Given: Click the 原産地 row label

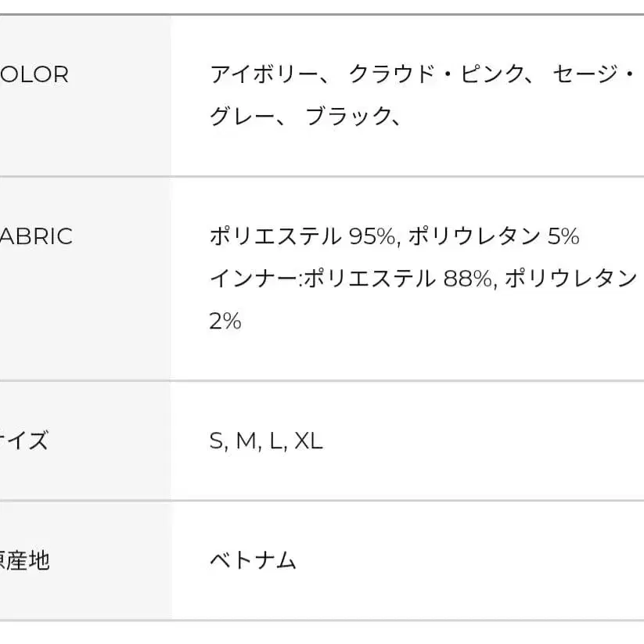Looking at the screenshot, I should (25, 560).
